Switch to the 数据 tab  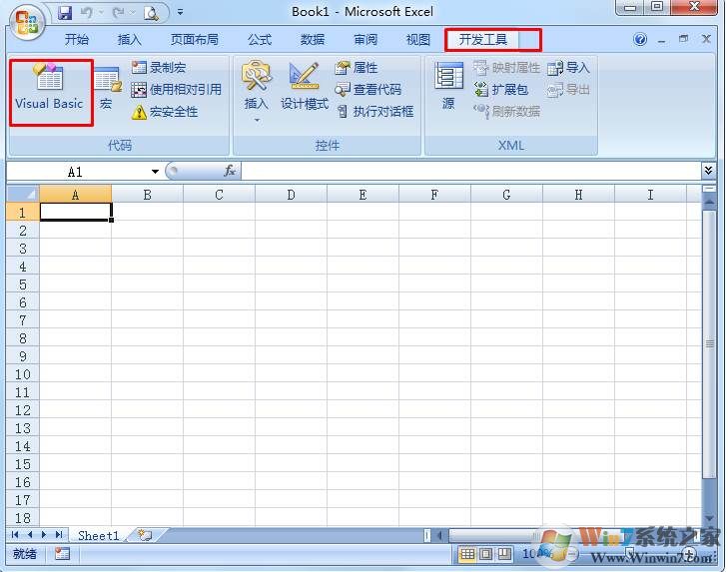pos(313,40)
